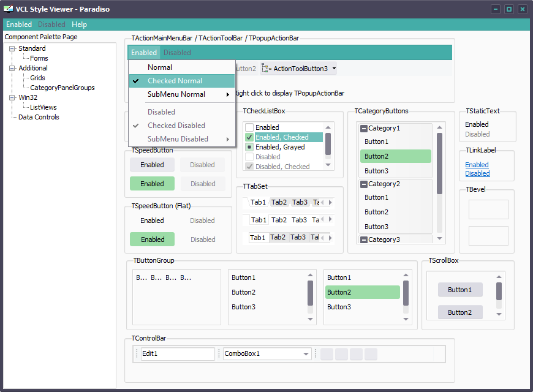533x392 pixels.
Task: Click the Enabled TLinkLabel link
Action: [477, 165]
